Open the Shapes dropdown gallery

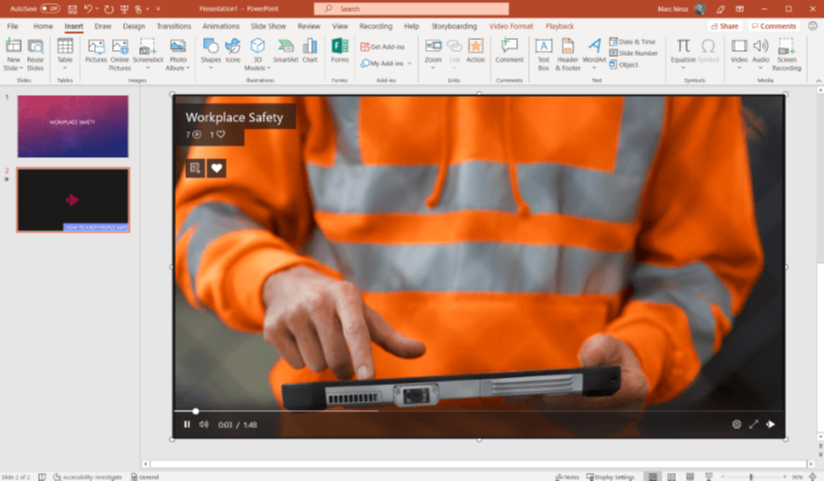pos(210,52)
